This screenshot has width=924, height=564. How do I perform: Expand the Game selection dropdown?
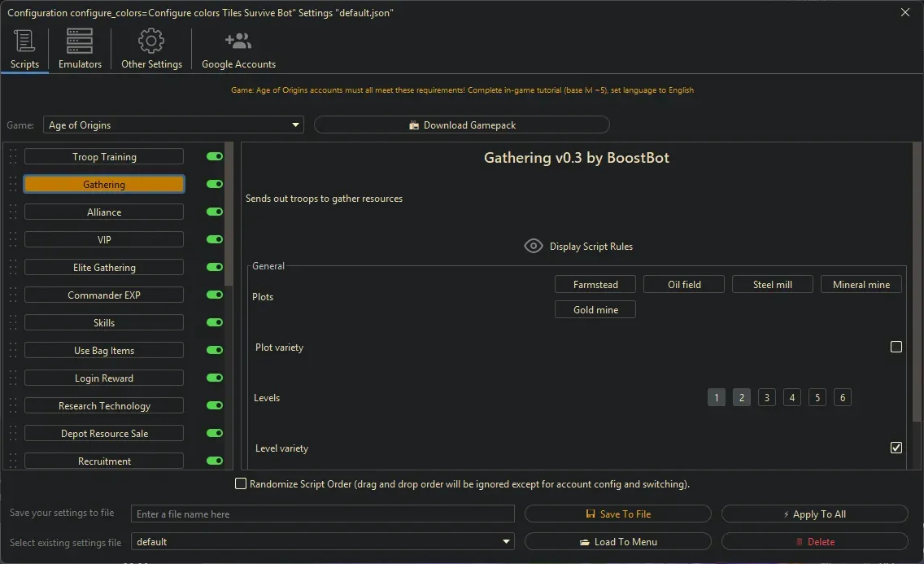tap(295, 125)
